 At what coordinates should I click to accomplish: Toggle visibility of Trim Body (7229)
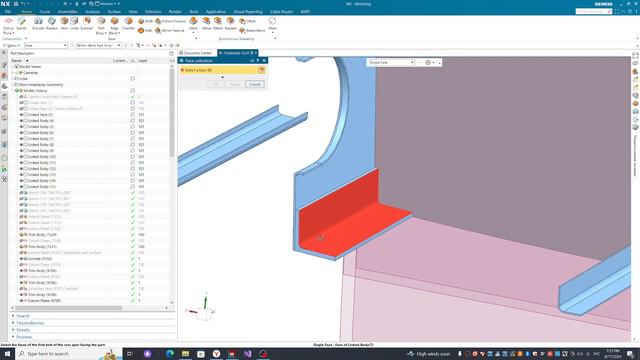point(21,235)
